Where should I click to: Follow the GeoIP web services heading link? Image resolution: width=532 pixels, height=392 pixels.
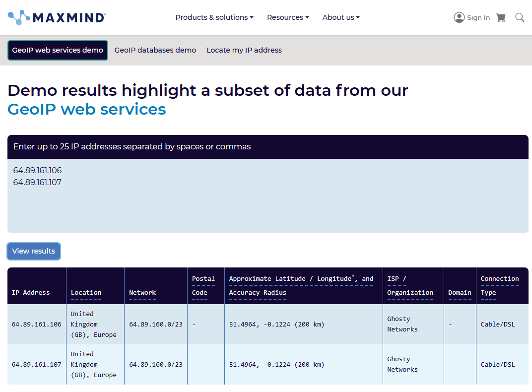pyautogui.click(x=87, y=109)
